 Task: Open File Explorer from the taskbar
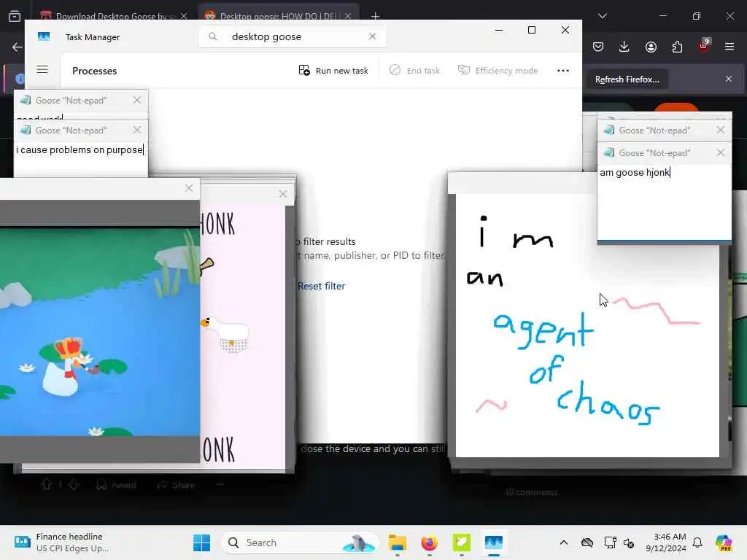pos(397,542)
